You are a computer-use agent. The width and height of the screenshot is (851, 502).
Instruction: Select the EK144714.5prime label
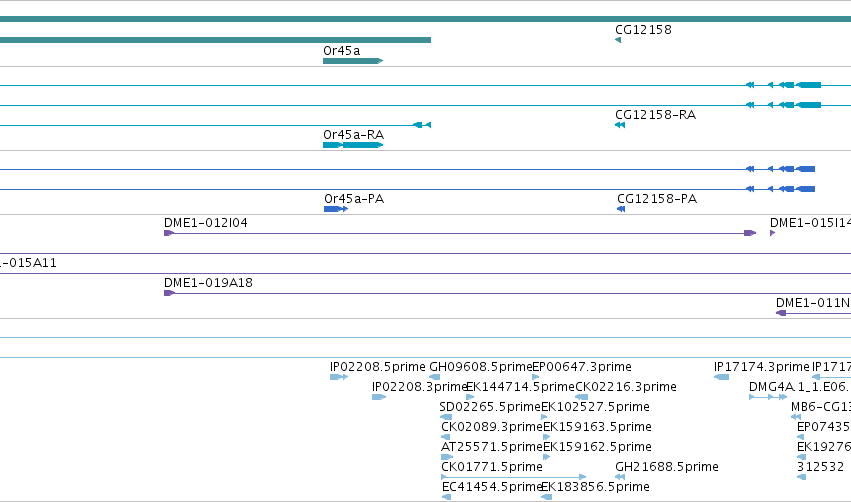[x=520, y=387]
